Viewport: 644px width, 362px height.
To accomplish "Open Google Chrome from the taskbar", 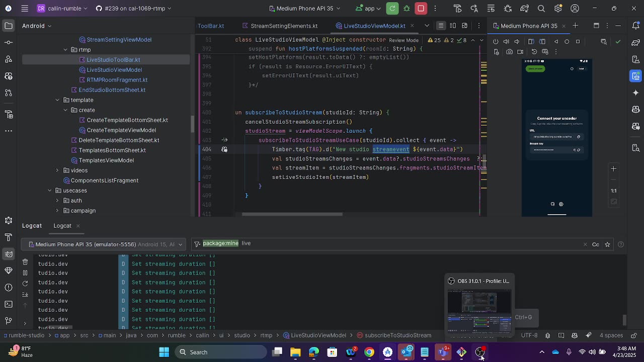I will pyautogui.click(x=369, y=352).
